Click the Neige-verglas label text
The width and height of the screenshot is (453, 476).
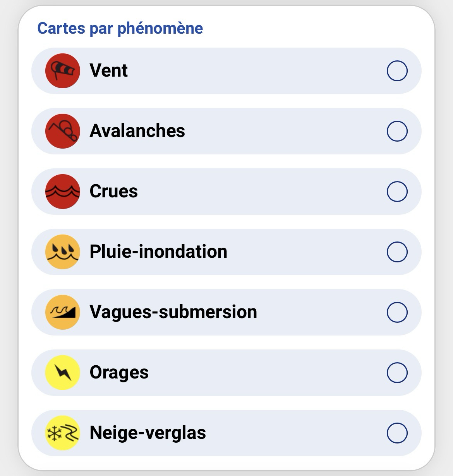148,433
